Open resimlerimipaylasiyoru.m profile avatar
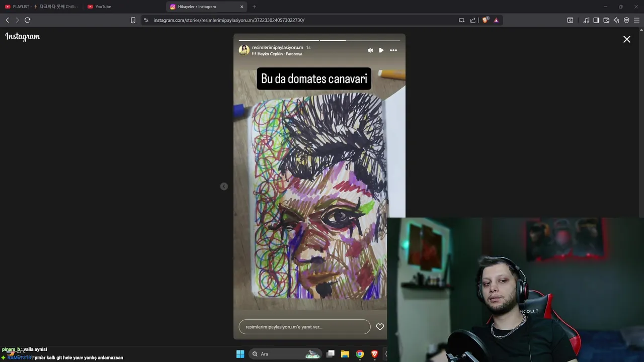This screenshot has height=362, width=644. (x=244, y=50)
